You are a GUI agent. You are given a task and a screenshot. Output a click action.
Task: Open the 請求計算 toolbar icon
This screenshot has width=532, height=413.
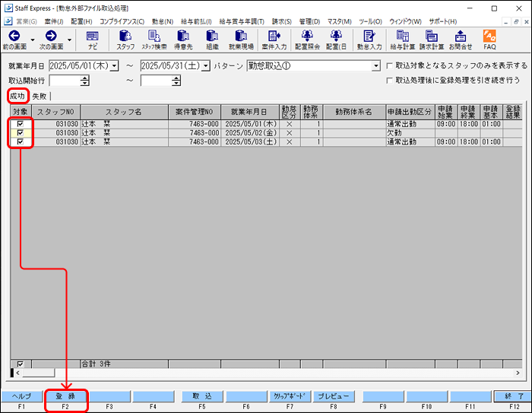tap(432, 36)
